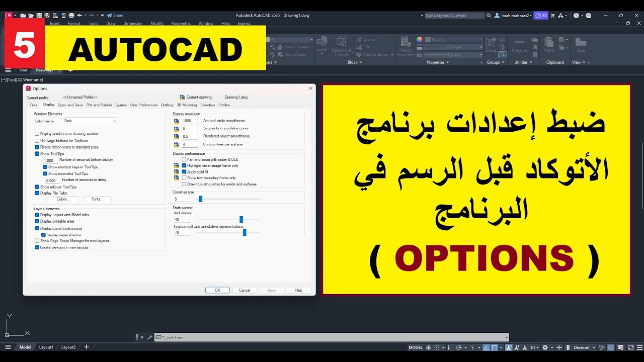Image resolution: width=644 pixels, height=362 pixels.
Task: Click the Plot printer icon in Quick Access toolbar
Action: [71, 16]
